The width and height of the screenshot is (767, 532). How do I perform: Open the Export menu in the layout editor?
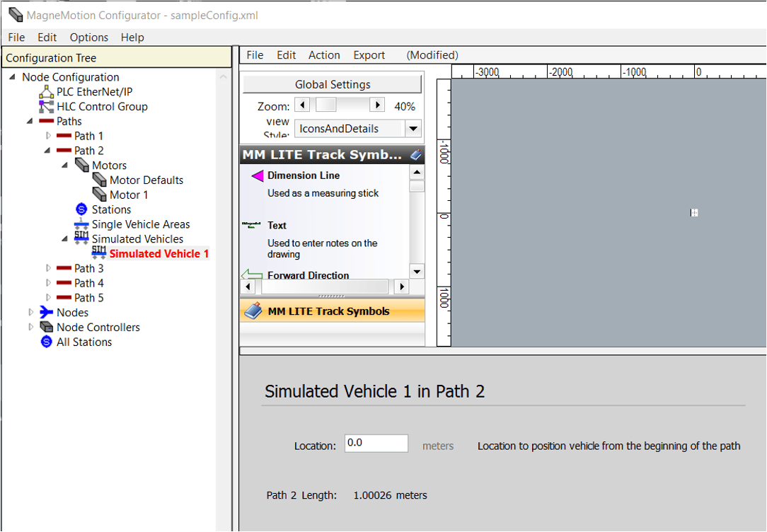[369, 55]
